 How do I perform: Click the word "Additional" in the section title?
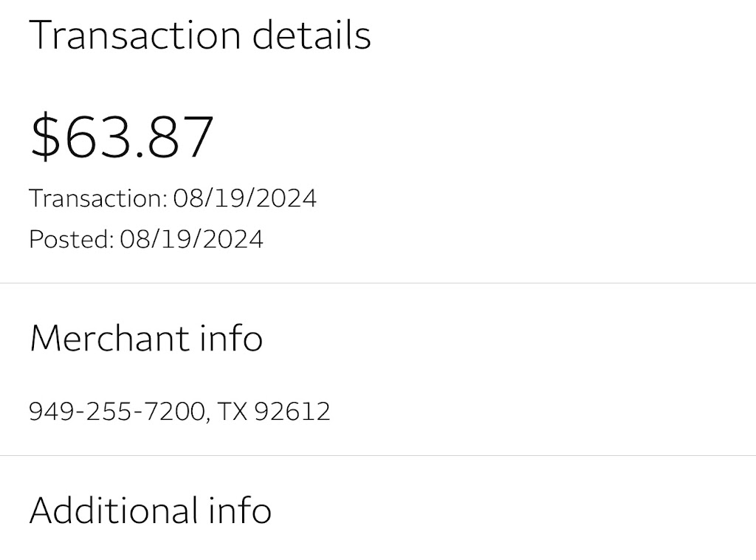pyautogui.click(x=113, y=510)
